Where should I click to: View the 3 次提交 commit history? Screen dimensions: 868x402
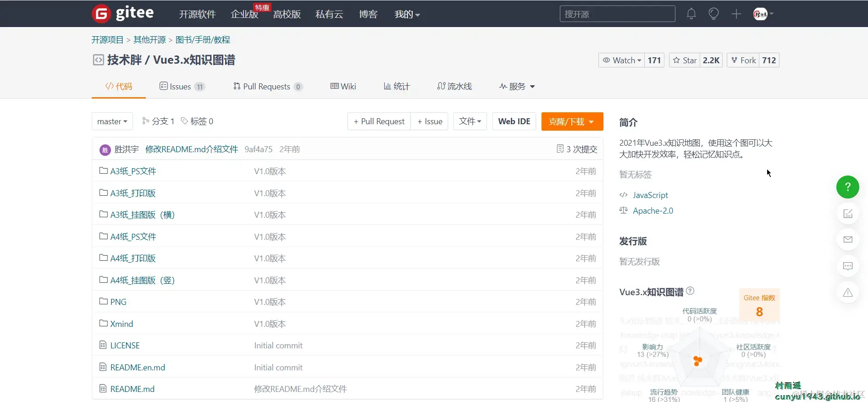coord(577,149)
